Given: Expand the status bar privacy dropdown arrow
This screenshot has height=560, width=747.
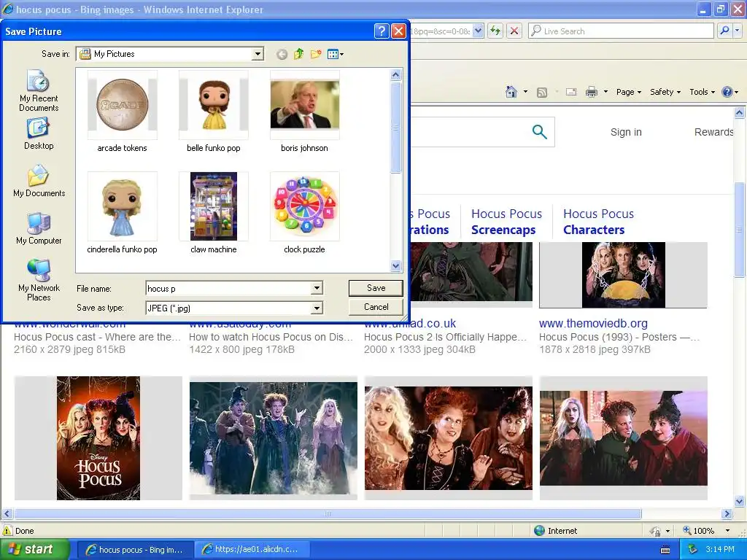Looking at the screenshot, I should [x=667, y=531].
